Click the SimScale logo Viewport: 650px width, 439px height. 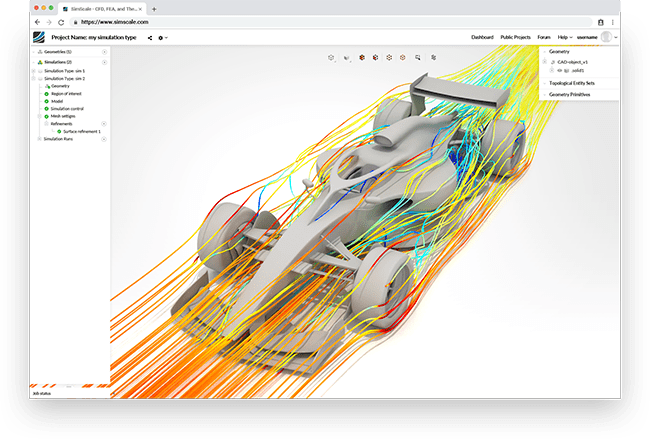pyautogui.click(x=38, y=37)
